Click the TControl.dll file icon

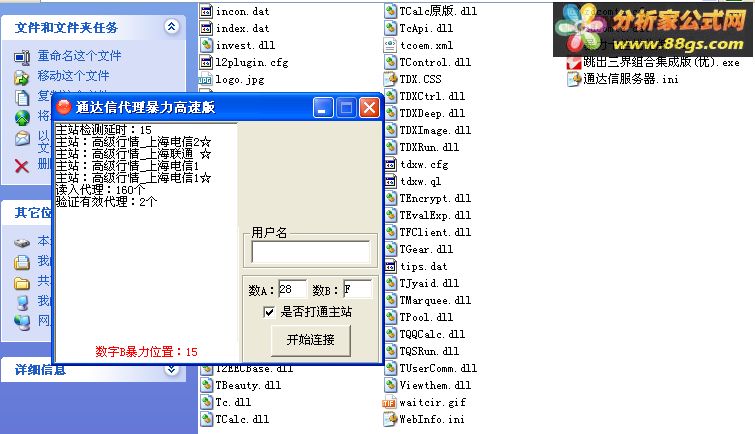(x=390, y=62)
